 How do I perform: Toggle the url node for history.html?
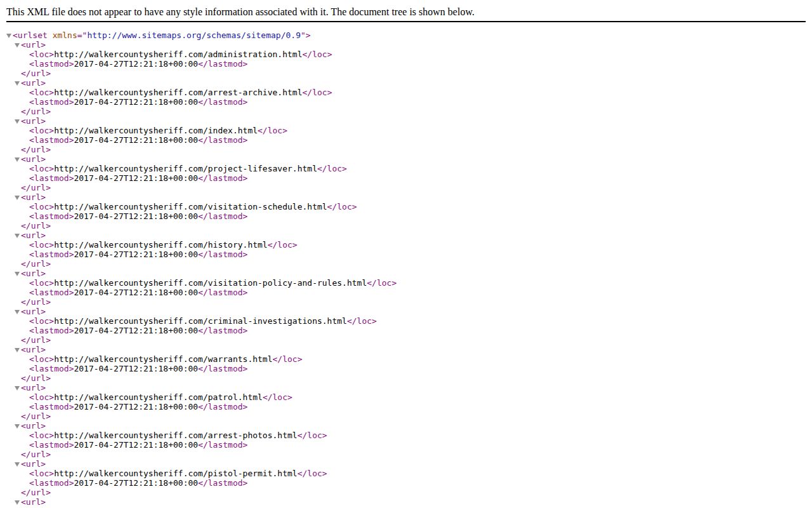[x=17, y=236]
